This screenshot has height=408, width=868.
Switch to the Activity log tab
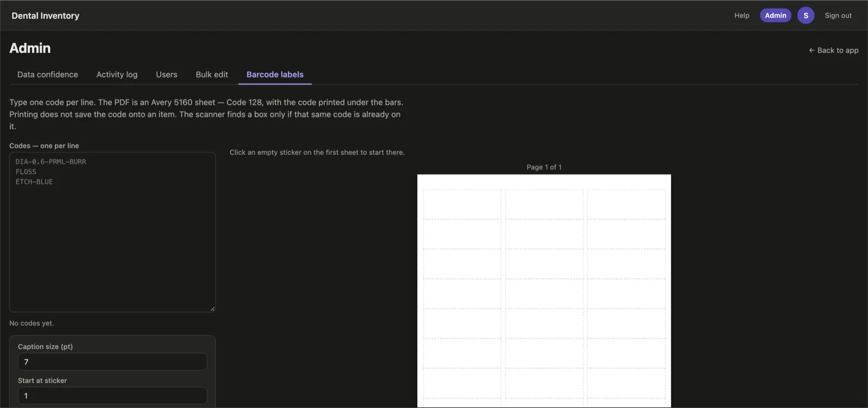coord(117,74)
